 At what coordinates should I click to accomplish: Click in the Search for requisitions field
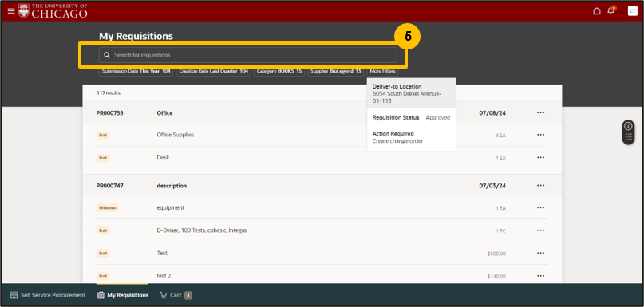click(247, 55)
